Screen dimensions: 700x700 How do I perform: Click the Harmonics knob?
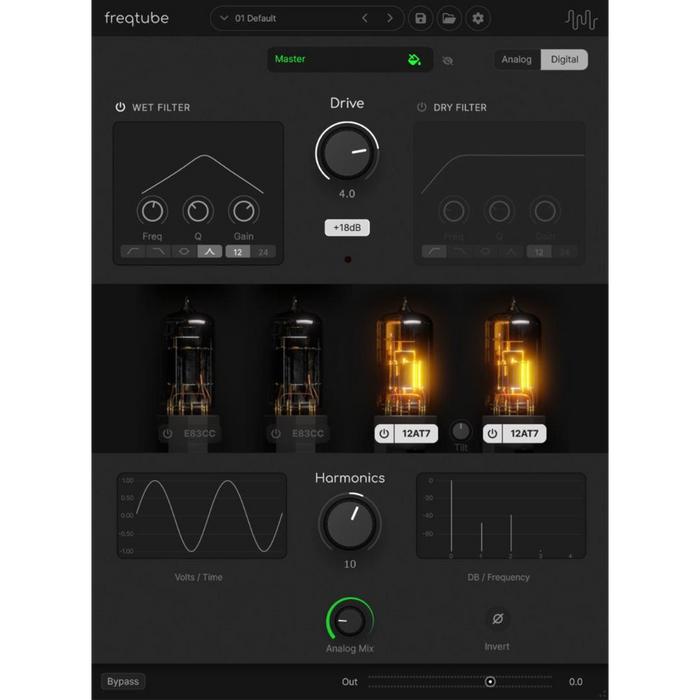coord(350,523)
